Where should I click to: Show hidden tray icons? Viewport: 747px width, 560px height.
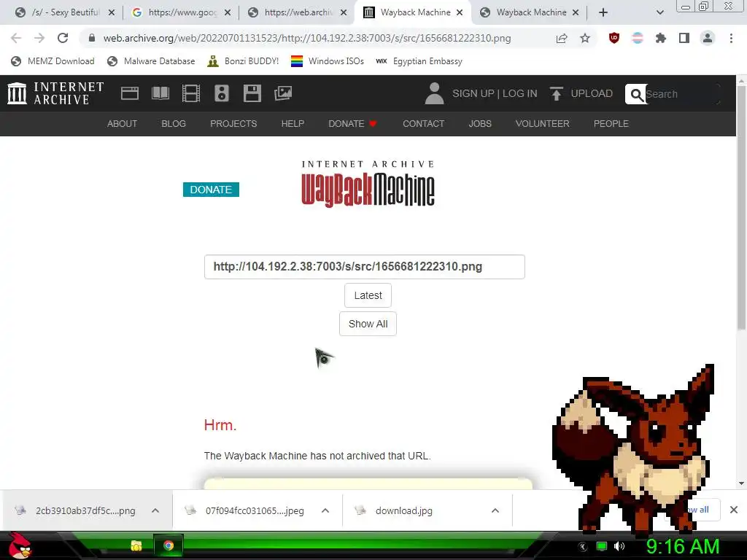[583, 547]
